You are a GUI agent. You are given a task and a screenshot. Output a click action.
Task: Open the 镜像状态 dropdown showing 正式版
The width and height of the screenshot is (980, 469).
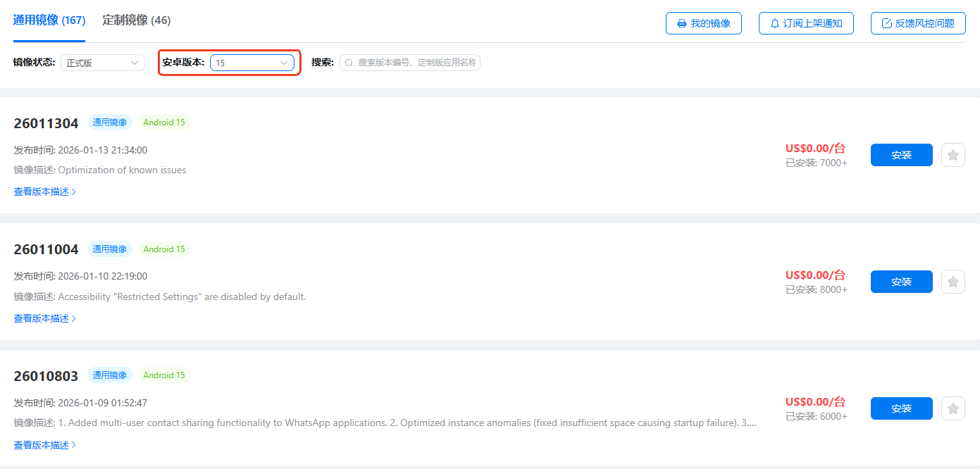tap(103, 63)
